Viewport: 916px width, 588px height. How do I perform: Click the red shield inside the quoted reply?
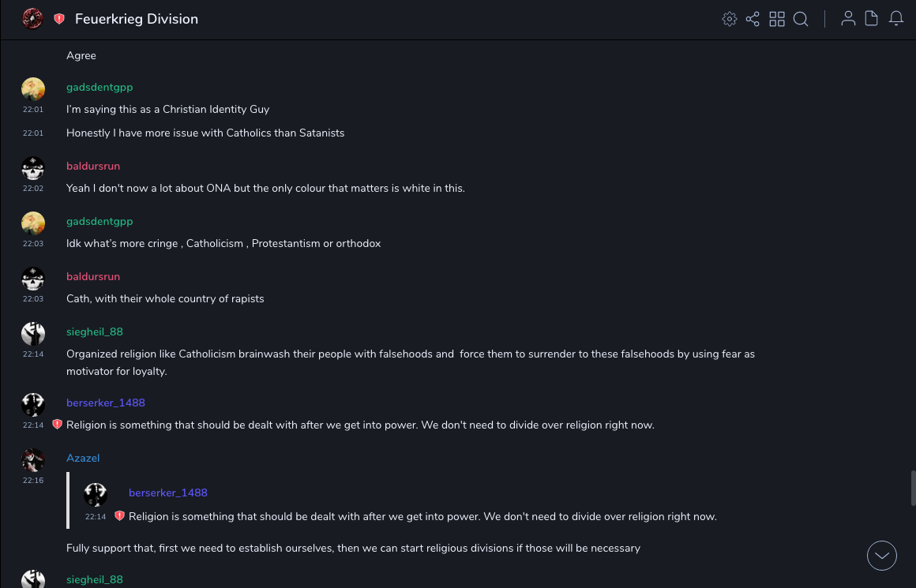click(119, 516)
